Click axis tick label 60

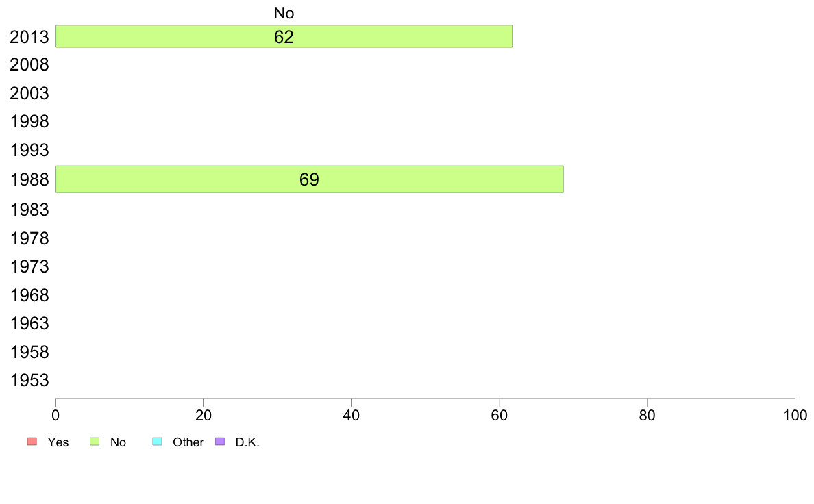(500, 415)
